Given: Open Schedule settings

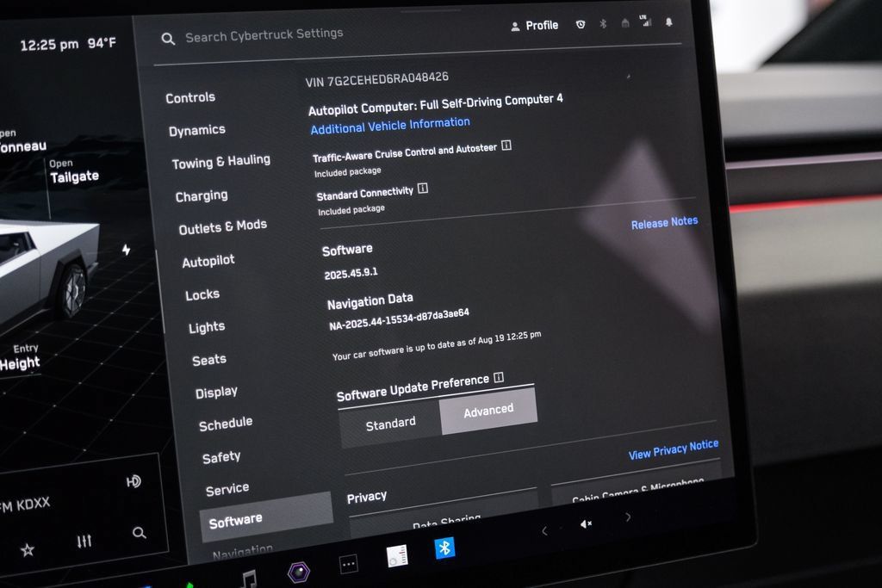Looking at the screenshot, I should coord(226,424).
